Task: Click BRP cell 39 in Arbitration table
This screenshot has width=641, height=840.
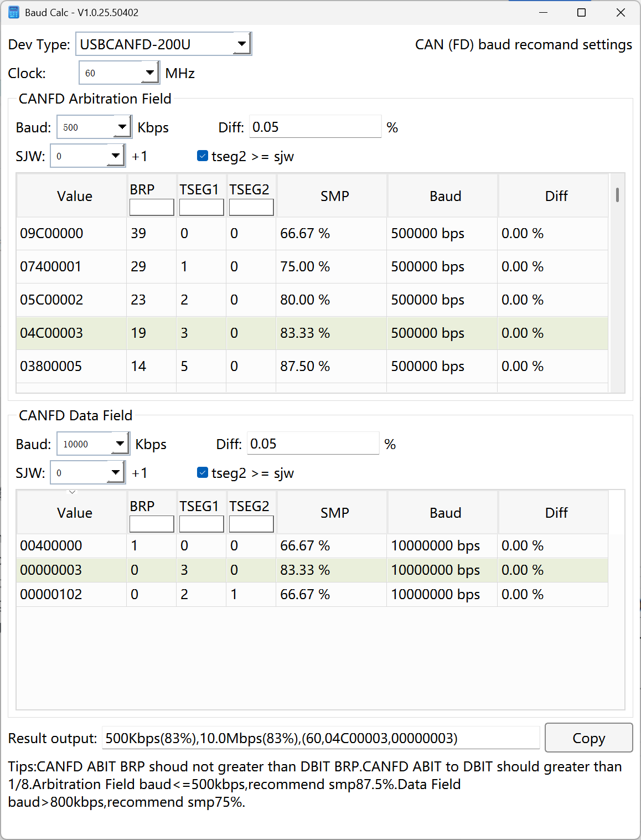Action: [x=152, y=234]
